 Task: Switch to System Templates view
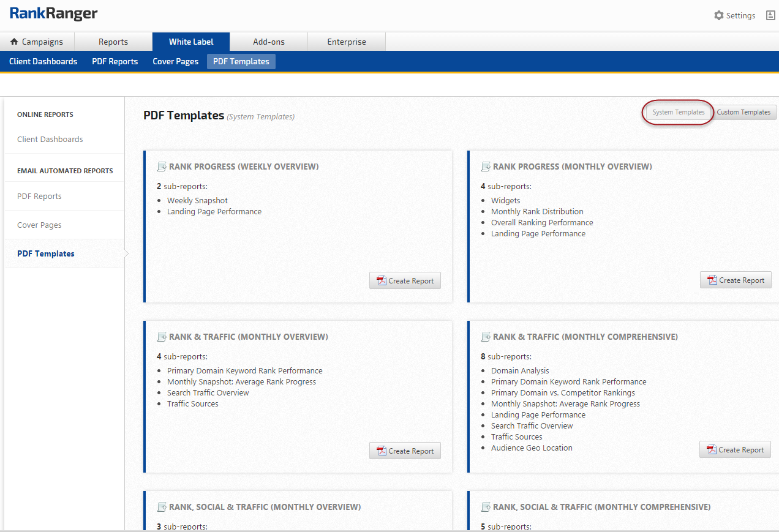point(678,112)
